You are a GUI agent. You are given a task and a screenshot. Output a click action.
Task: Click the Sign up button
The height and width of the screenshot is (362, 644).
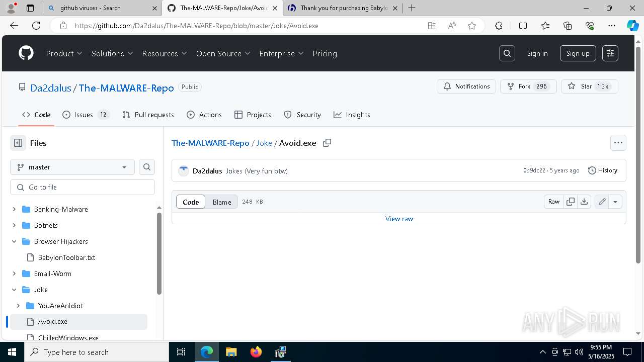pyautogui.click(x=578, y=53)
